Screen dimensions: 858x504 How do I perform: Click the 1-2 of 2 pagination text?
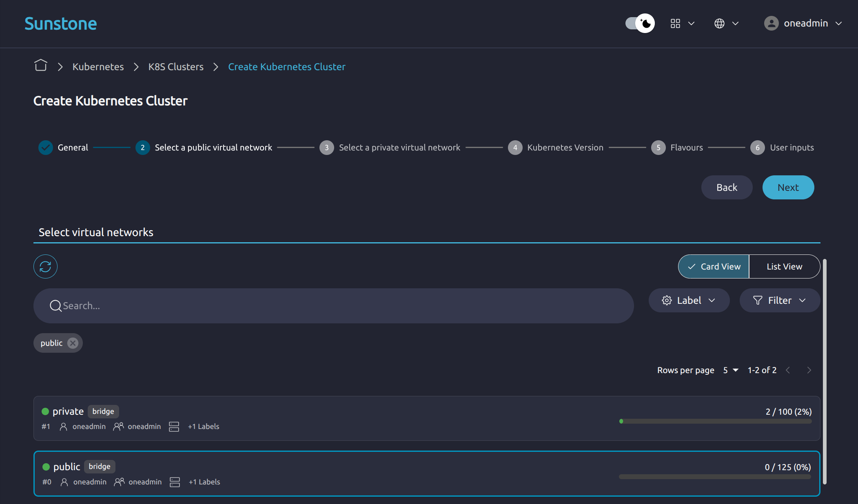point(762,370)
